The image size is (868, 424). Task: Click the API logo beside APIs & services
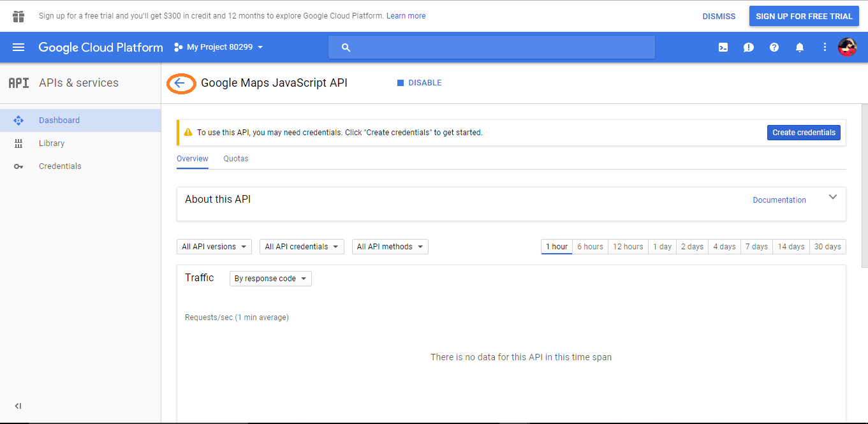coord(18,83)
